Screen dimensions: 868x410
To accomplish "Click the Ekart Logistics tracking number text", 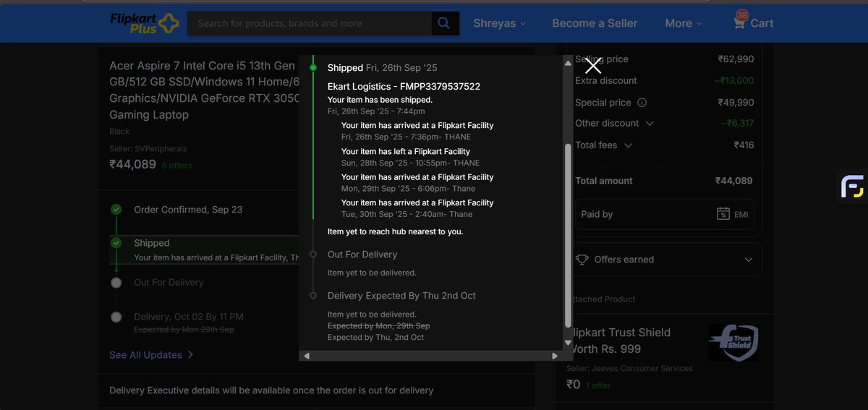I will (404, 87).
